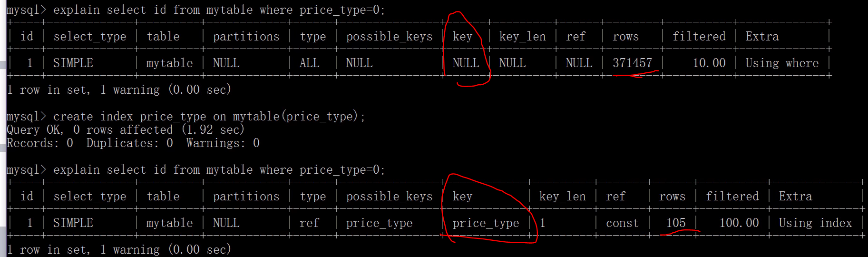Click the rows value 105
The image size is (868, 257).
coord(675,223)
